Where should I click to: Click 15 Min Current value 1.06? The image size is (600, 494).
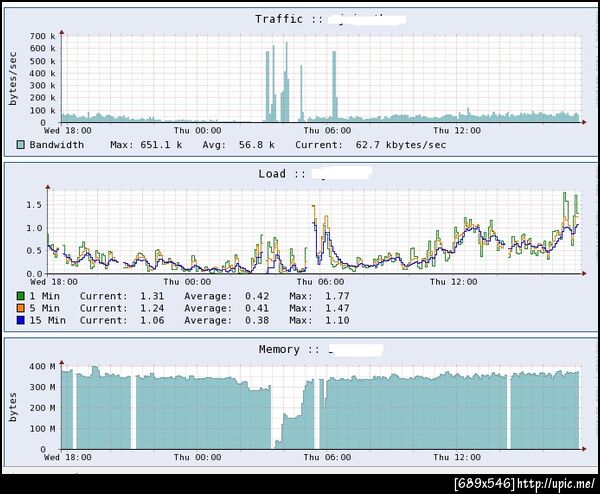(152, 320)
